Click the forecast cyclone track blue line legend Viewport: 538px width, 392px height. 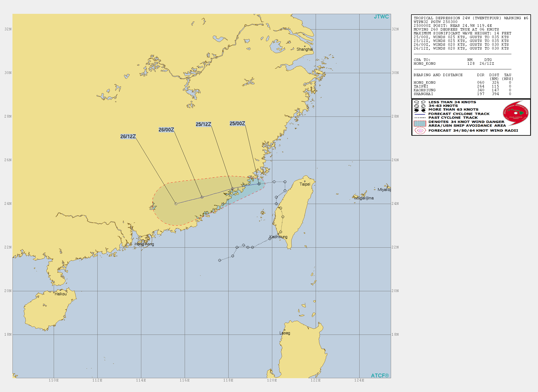[x=420, y=114]
